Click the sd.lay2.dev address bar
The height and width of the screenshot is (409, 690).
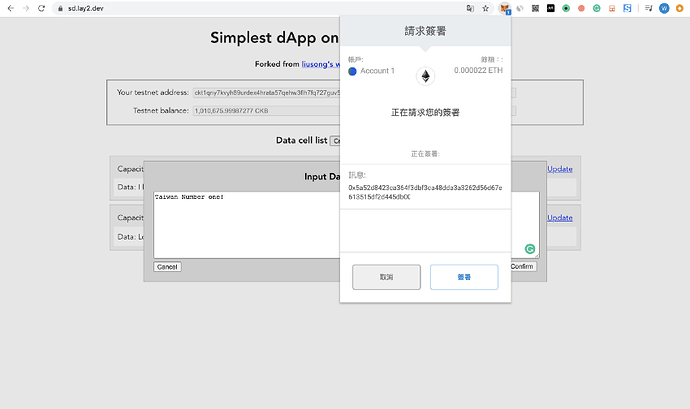point(260,8)
